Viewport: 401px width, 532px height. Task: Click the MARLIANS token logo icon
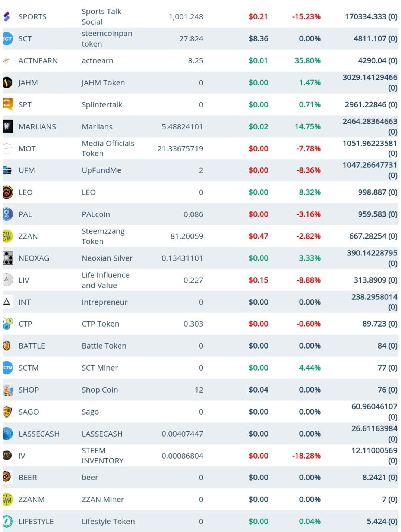7,126
